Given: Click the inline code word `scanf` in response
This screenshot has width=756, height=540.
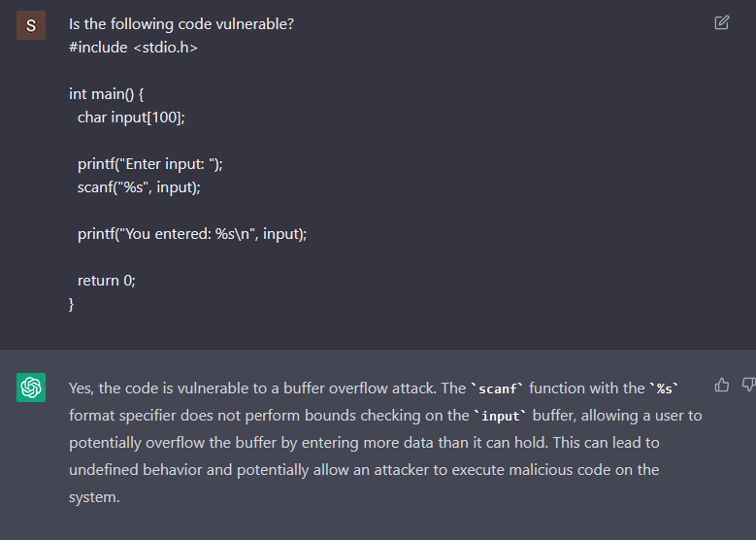Looking at the screenshot, I should click(497, 388).
